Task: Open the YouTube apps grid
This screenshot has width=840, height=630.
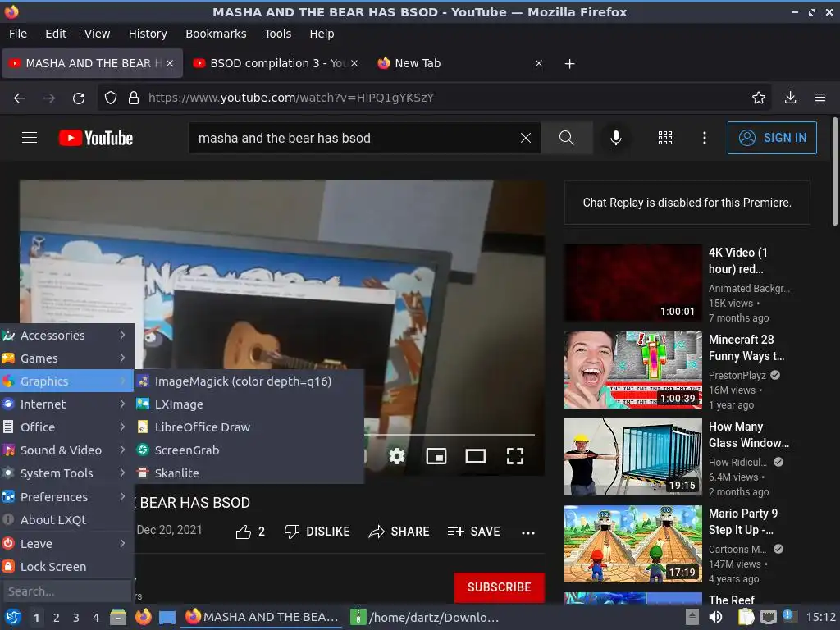Action: pyautogui.click(x=664, y=138)
